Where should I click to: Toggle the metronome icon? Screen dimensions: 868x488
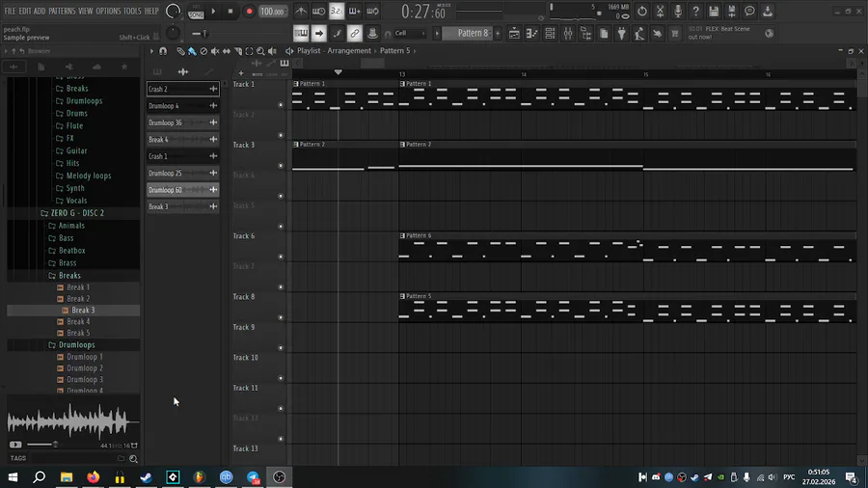click(301, 11)
